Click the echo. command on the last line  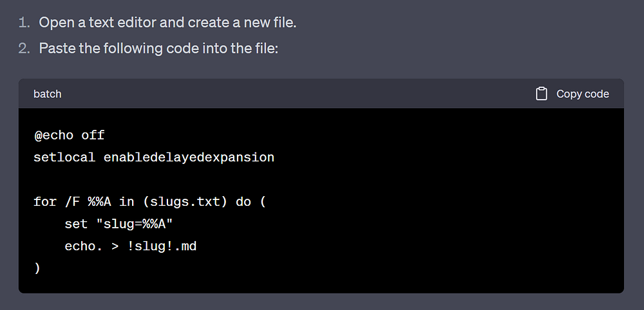tap(84, 246)
